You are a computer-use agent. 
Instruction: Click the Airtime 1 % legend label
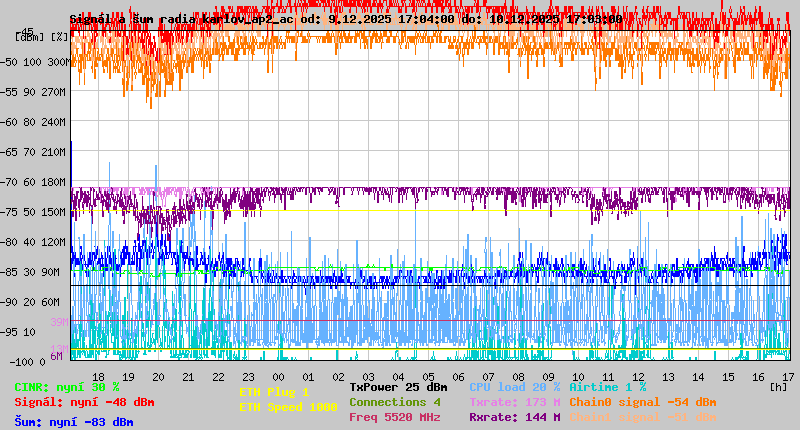click(x=607, y=387)
